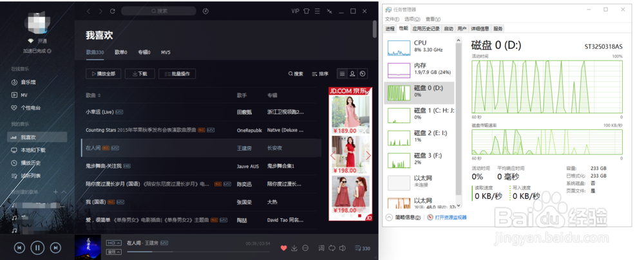Switch to the MV5 tab
Viewport: 644px width, 260px height.
166,53
